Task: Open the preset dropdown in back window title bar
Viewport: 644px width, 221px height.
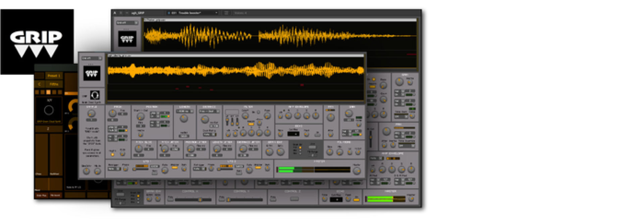Action: tap(193, 13)
